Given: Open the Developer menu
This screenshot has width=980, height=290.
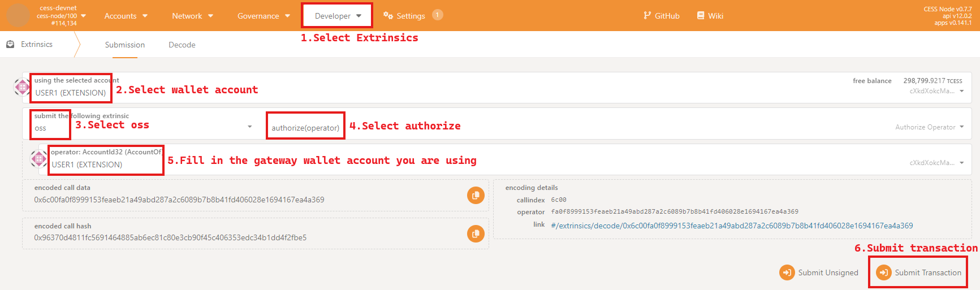Looking at the screenshot, I should coord(338,16).
